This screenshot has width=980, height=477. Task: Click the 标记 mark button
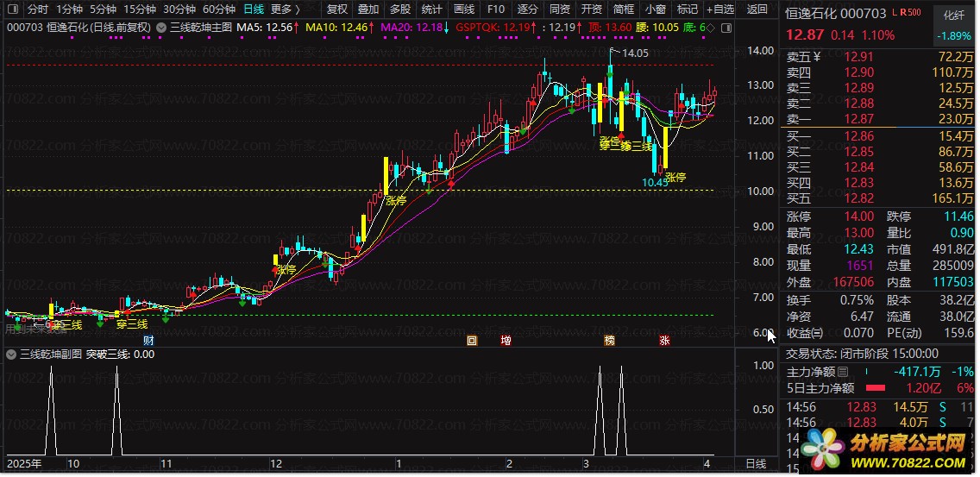(x=687, y=9)
